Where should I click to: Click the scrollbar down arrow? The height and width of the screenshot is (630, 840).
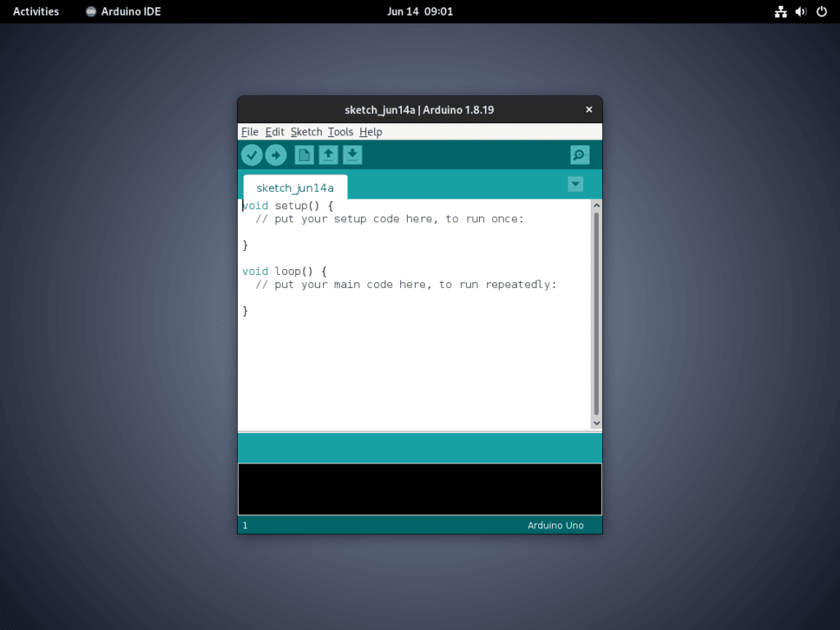click(x=596, y=422)
